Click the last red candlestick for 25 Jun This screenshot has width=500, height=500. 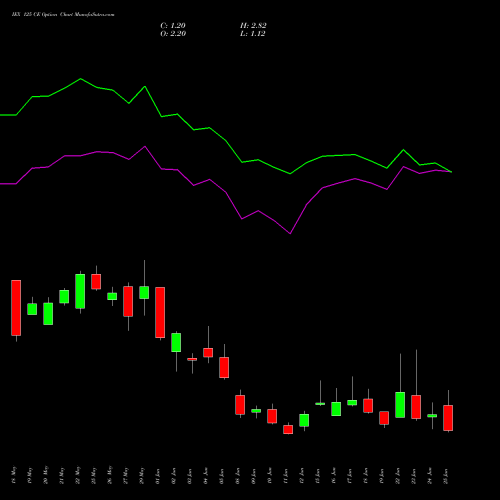(448, 418)
